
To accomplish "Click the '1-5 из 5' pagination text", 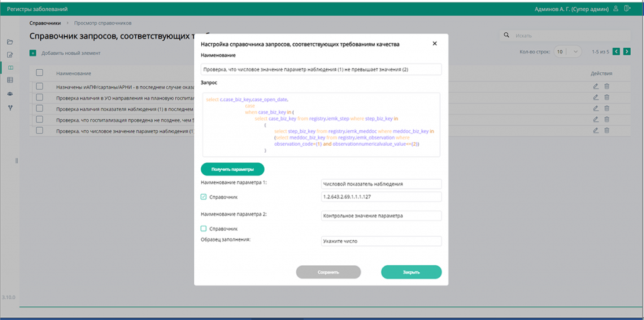I will (600, 52).
